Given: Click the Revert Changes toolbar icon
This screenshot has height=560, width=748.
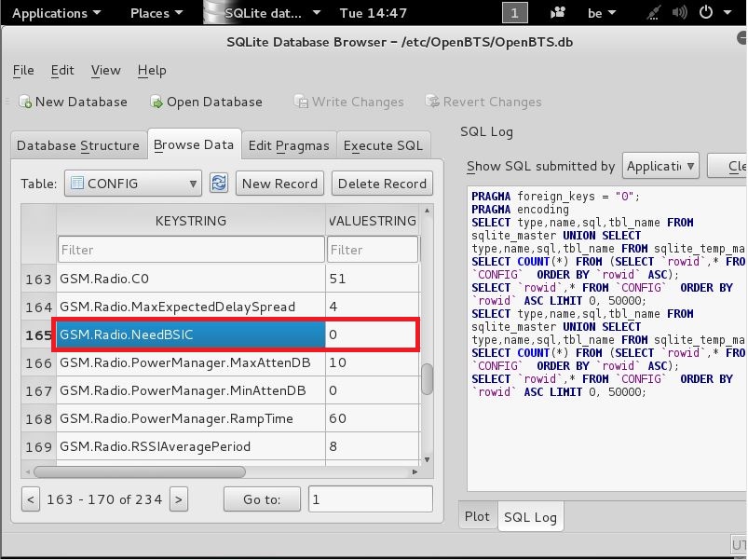Looking at the screenshot, I should point(432,102).
